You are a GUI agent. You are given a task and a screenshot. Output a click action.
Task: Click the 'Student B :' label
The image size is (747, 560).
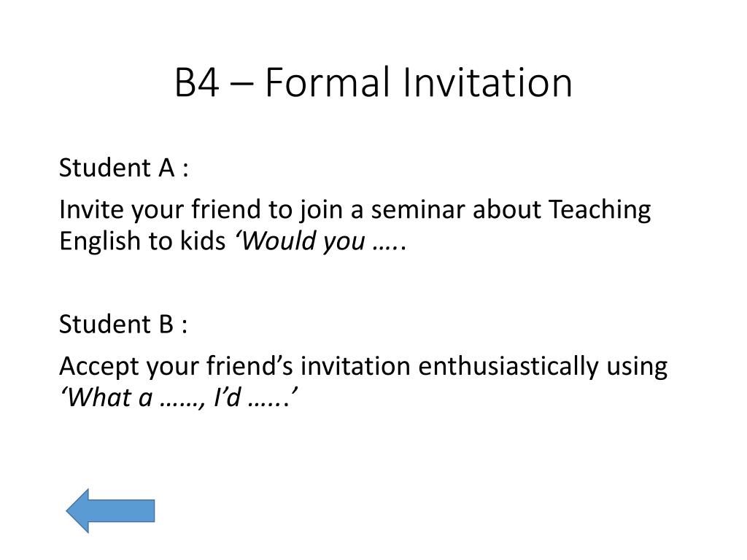tap(123, 324)
